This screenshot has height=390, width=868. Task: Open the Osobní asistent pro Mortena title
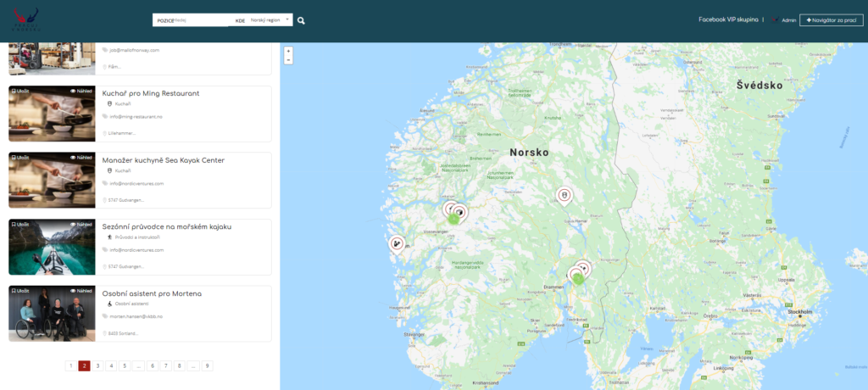tap(152, 293)
